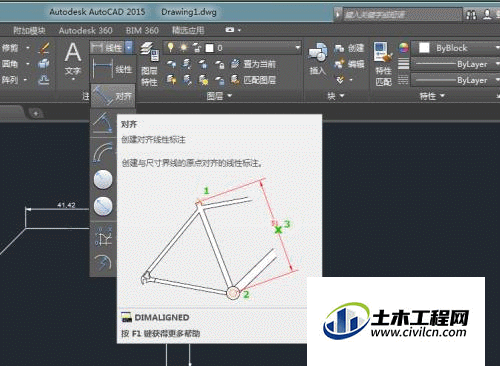The height and width of the screenshot is (366, 500).
Task: Click the 置为当前 make current layer button
Action: tap(254, 64)
